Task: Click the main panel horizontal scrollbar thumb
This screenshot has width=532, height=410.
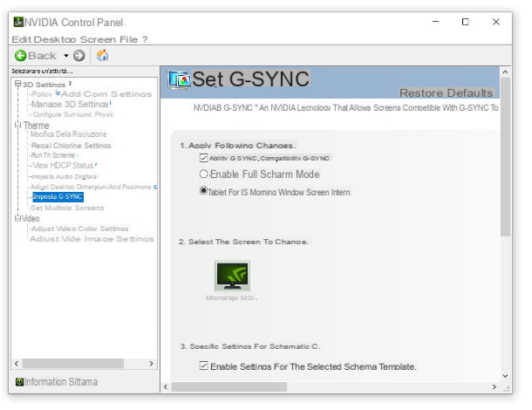Action: point(229,386)
